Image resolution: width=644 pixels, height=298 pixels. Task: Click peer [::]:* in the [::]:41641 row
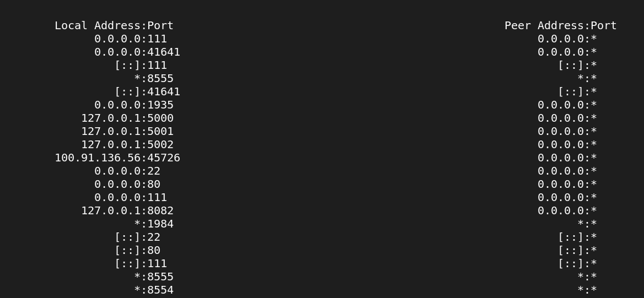[x=577, y=91]
